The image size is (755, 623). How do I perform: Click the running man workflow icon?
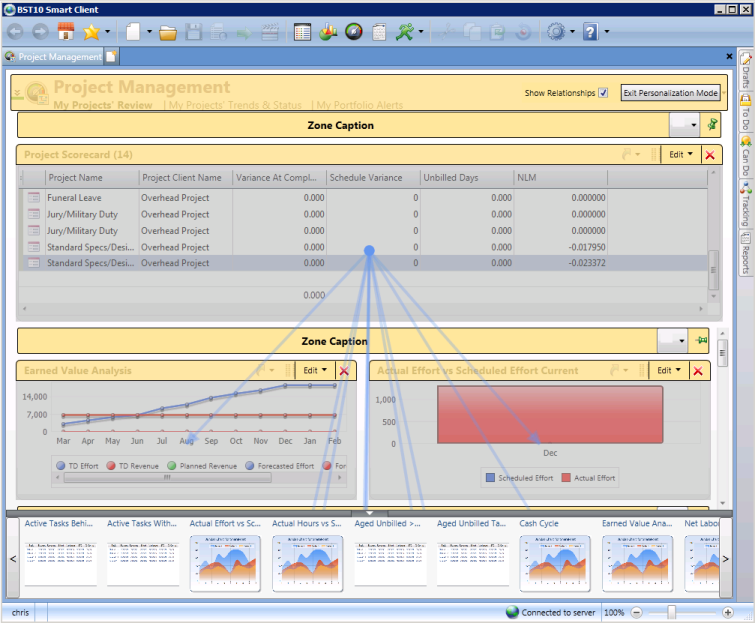[x=404, y=32]
